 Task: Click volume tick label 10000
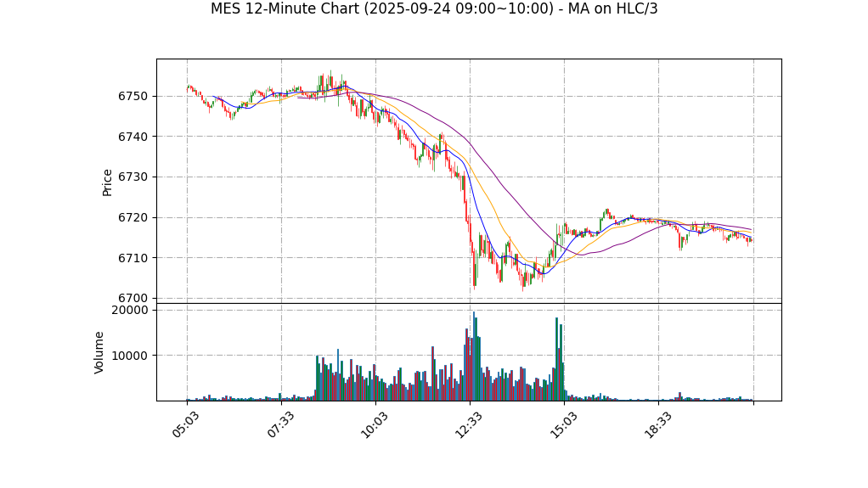130,356
